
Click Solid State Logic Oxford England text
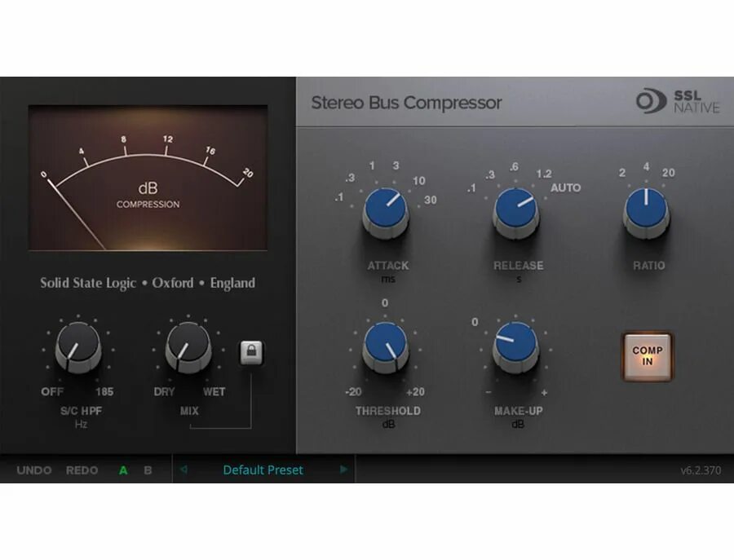click(x=148, y=283)
